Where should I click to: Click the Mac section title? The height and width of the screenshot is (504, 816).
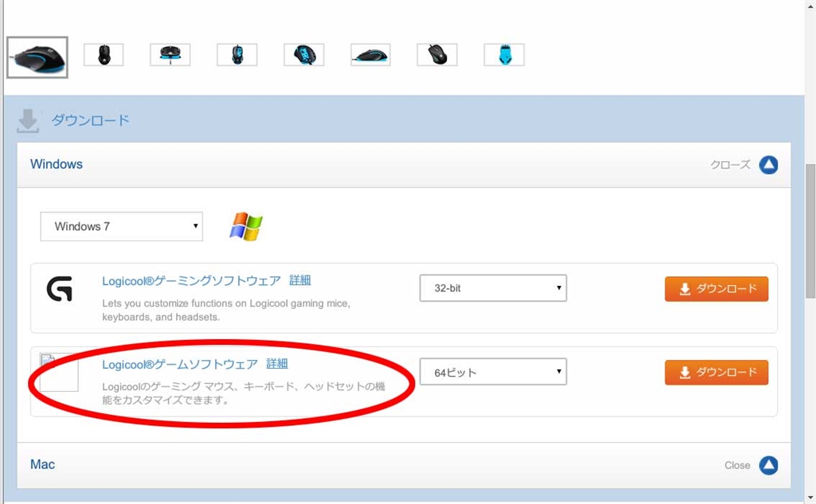pyautogui.click(x=42, y=464)
